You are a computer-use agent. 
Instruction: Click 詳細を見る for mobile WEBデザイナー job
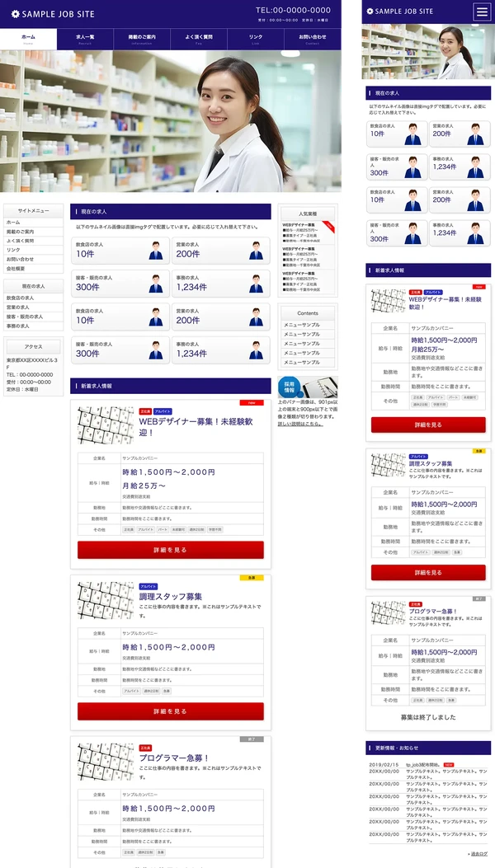[x=428, y=425]
